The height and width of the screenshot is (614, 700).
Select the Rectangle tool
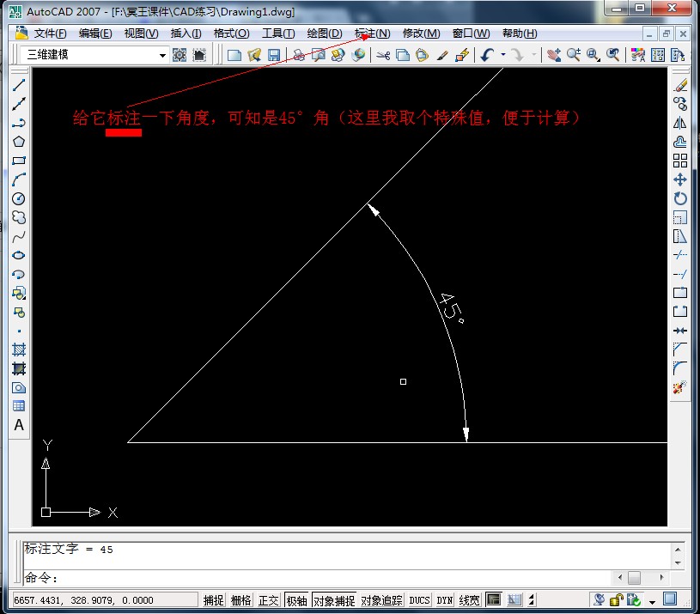pos(19,161)
